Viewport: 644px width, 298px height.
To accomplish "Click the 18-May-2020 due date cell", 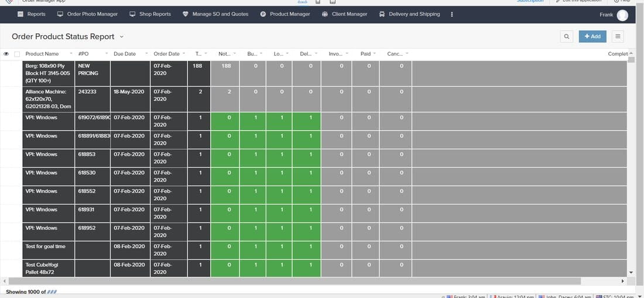I will pos(130,99).
